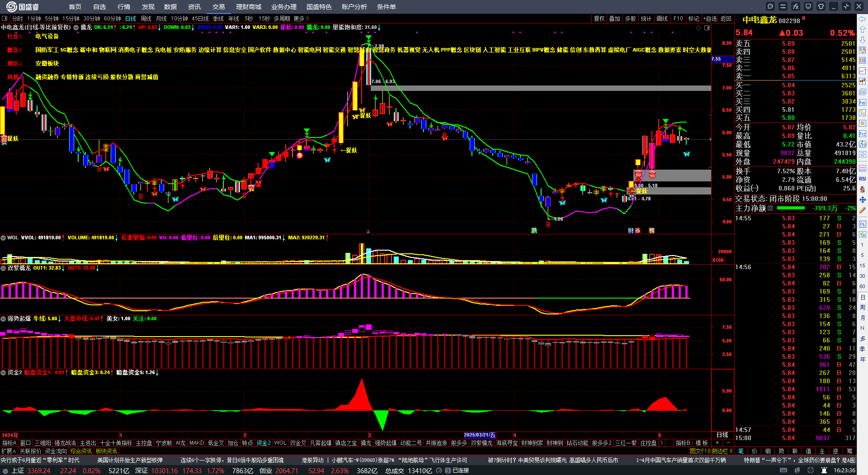Toggle the square pane icon in chart corner
Viewport: 868px width, 475px height.
tap(707, 28)
